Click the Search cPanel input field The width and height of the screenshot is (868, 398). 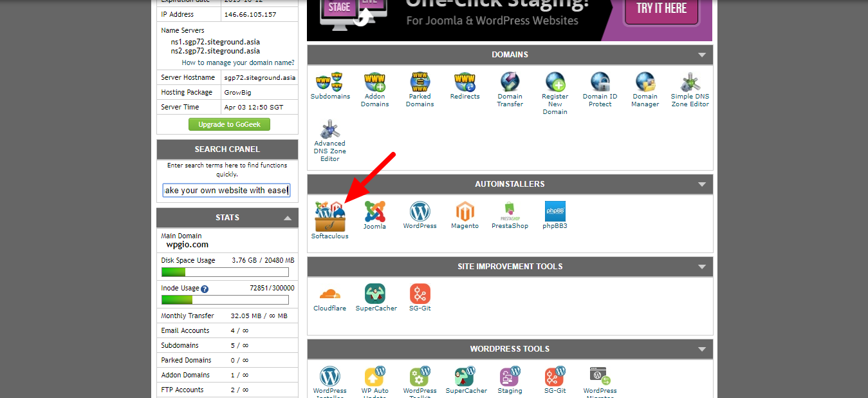click(226, 190)
